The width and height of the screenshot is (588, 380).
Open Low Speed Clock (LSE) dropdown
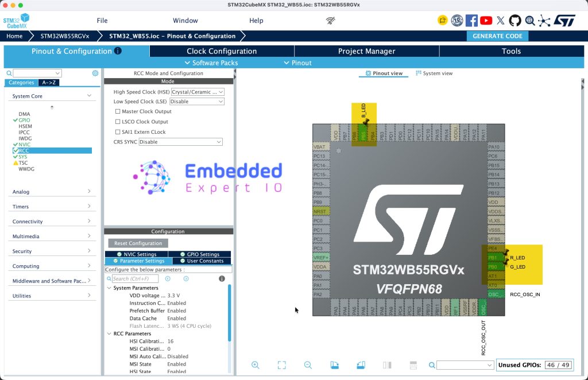point(197,102)
